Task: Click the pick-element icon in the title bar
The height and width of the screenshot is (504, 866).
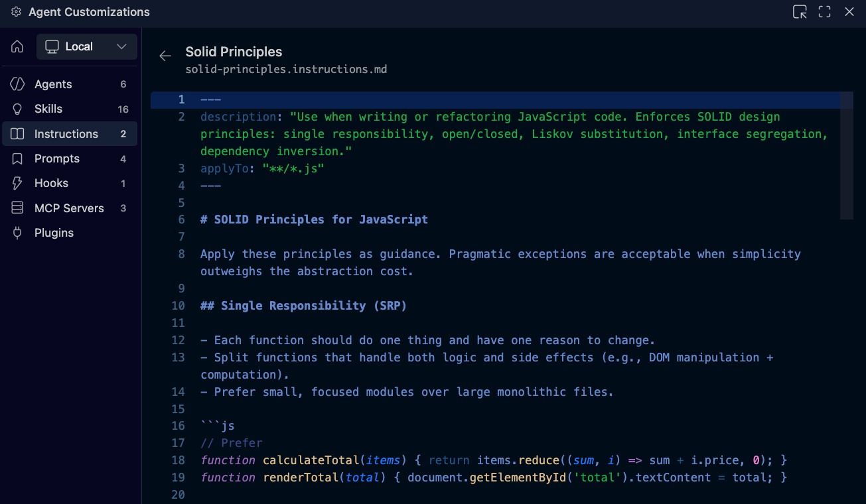Action: pyautogui.click(x=800, y=11)
